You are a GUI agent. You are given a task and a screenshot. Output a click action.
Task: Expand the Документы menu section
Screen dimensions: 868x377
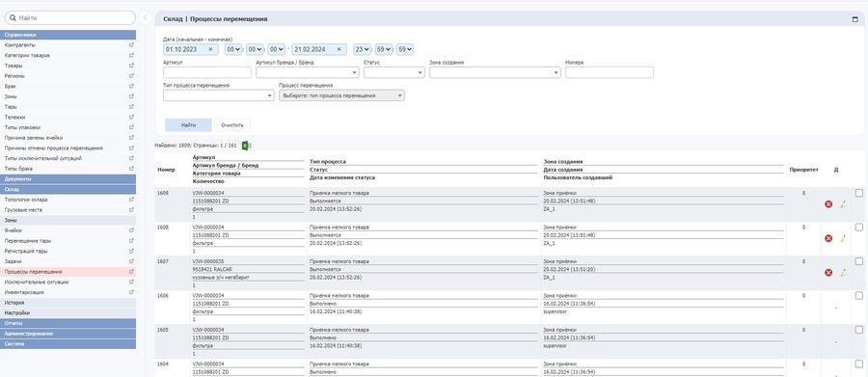tap(68, 178)
